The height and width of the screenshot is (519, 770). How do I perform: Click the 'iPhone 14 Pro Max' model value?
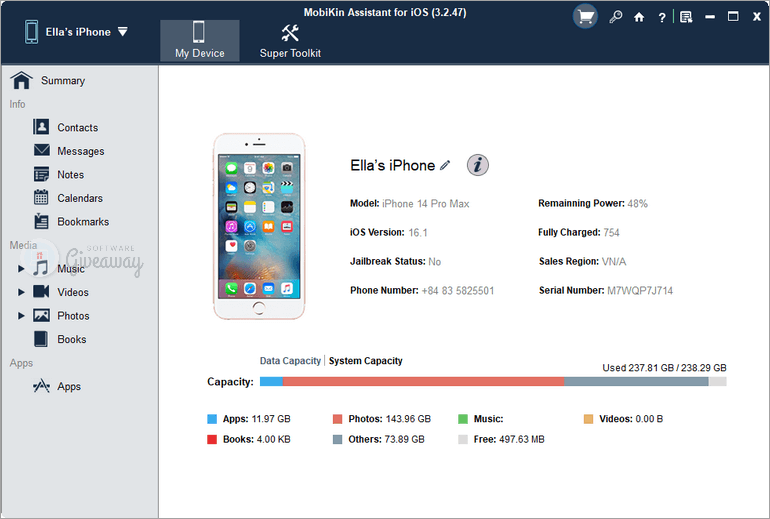click(x=426, y=204)
